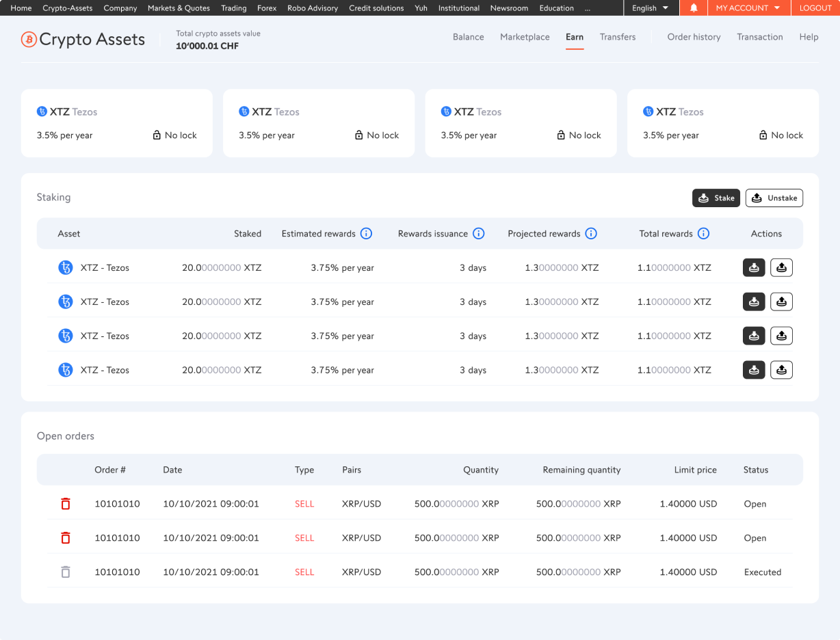Image resolution: width=840 pixels, height=640 pixels.
Task: Click the "Quantity" column header
Action: click(481, 470)
